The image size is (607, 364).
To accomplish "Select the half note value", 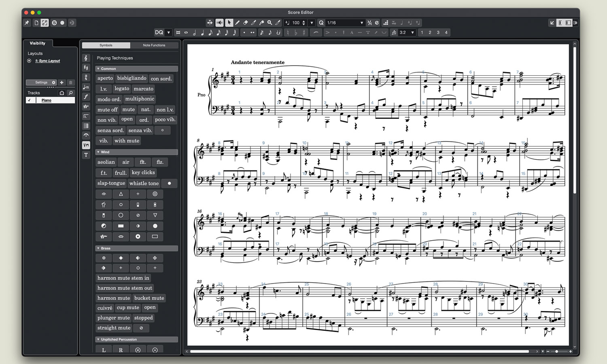I will [194, 32].
